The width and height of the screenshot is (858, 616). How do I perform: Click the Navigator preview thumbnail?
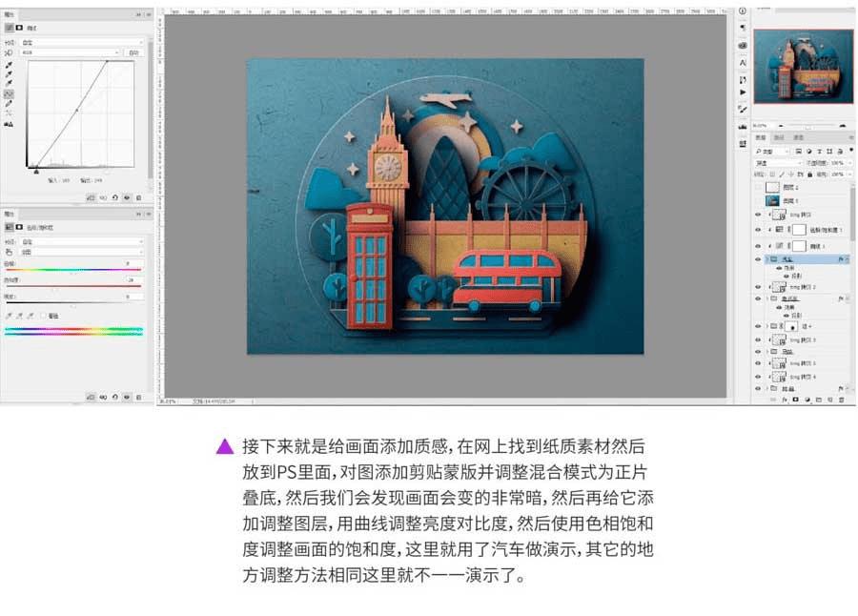click(804, 66)
